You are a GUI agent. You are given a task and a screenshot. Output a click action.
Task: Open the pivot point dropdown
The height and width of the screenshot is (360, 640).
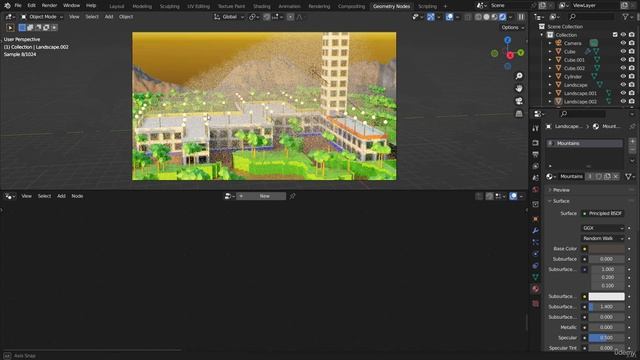pos(253,17)
